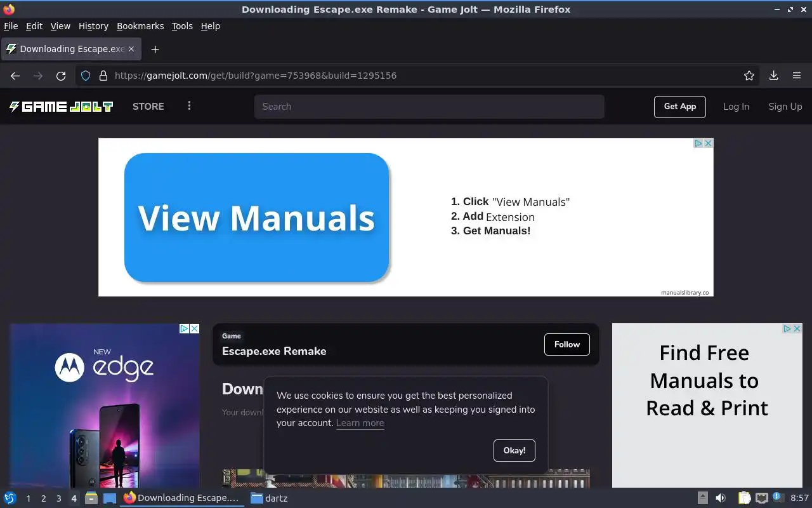812x508 pixels.
Task: Close the top banner ad
Action: tap(709, 144)
